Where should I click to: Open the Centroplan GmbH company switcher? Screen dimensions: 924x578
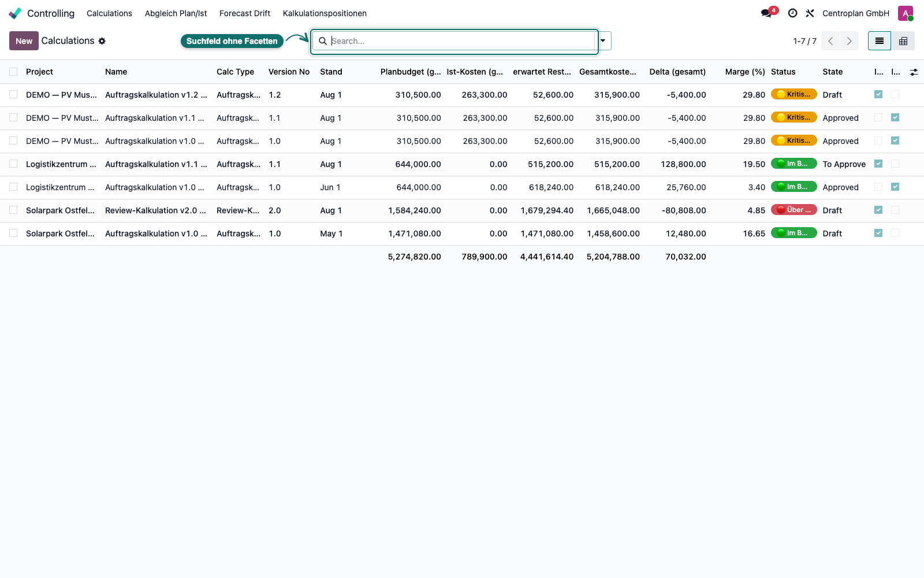[856, 13]
